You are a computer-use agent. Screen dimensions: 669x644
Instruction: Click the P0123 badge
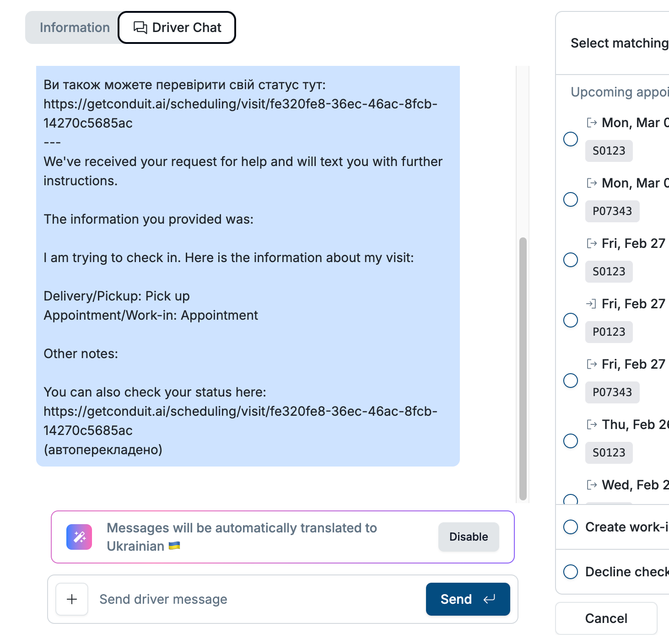(609, 332)
